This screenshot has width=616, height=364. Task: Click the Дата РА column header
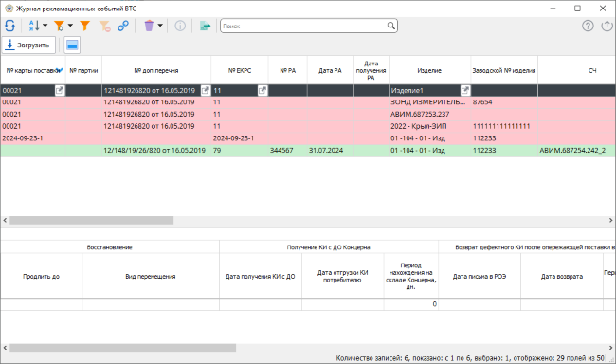[x=331, y=71]
